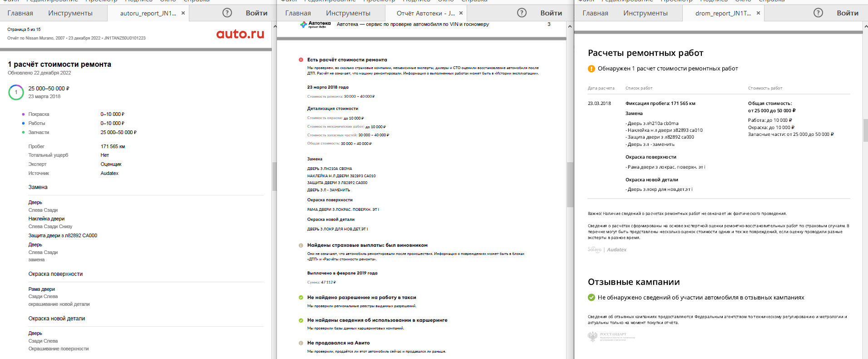Click green check beside Не обнаружено сведений об участии
Viewport: 868px width, 359px height.
tap(591, 298)
